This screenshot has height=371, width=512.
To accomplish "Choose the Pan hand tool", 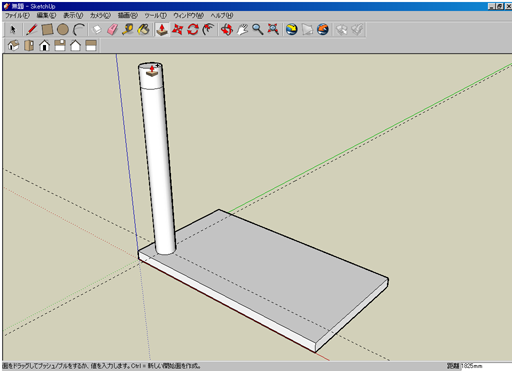I will point(242,30).
